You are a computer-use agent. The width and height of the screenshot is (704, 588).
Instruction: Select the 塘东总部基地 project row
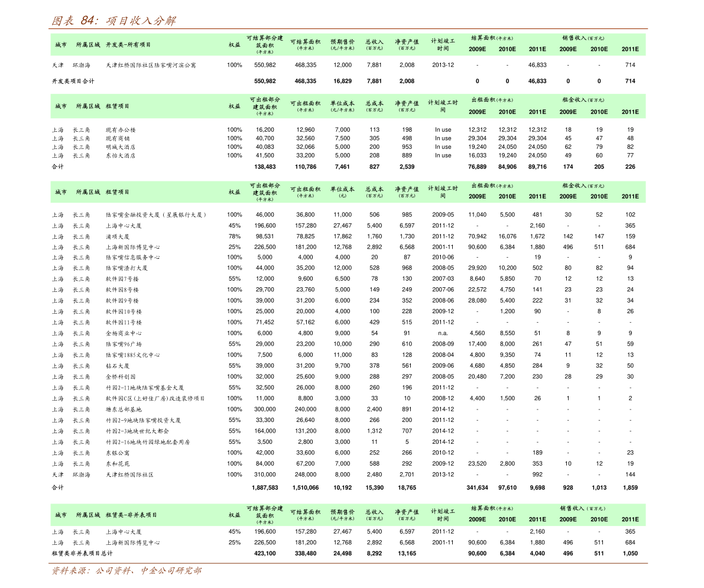click(x=348, y=410)
